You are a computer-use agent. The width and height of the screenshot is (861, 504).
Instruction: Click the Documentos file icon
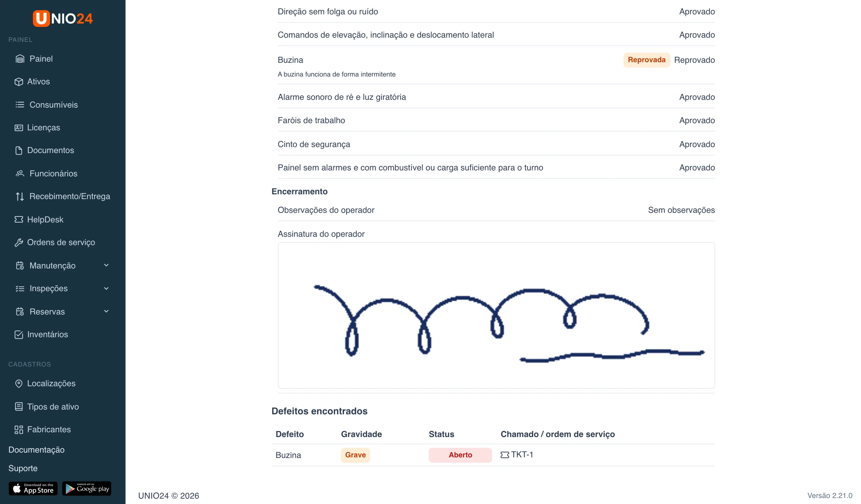(x=19, y=150)
